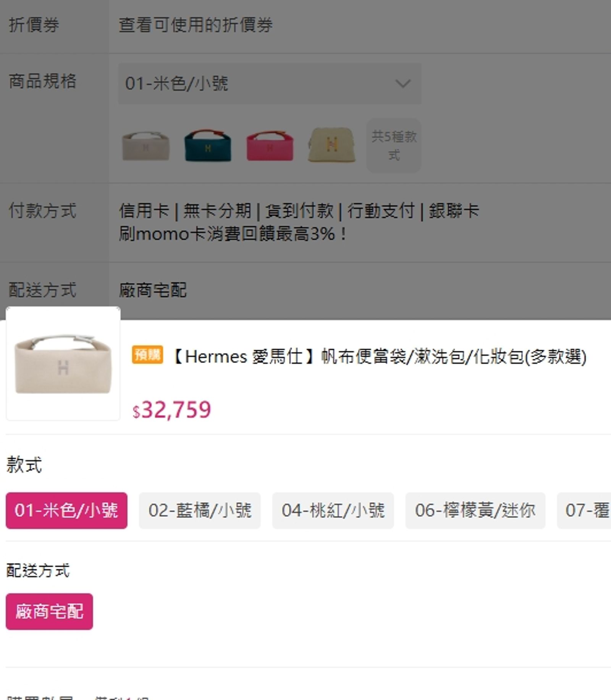Open the momo卡 3% cashback promo text
Image resolution: width=611 pixels, height=700 pixels.
232,234
